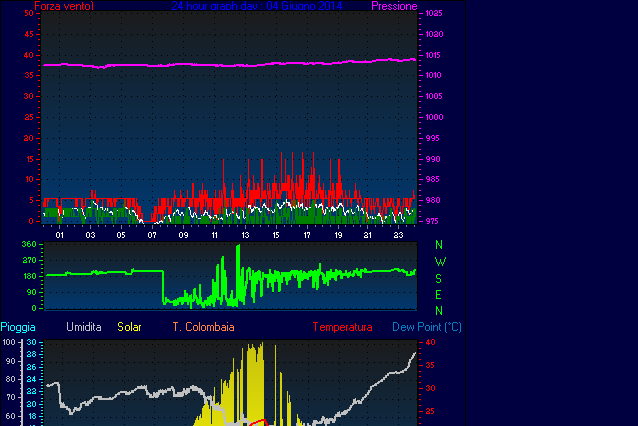The width and height of the screenshot is (638, 426).
Task: Click the green 'E' compass label
Action: (x=438, y=295)
